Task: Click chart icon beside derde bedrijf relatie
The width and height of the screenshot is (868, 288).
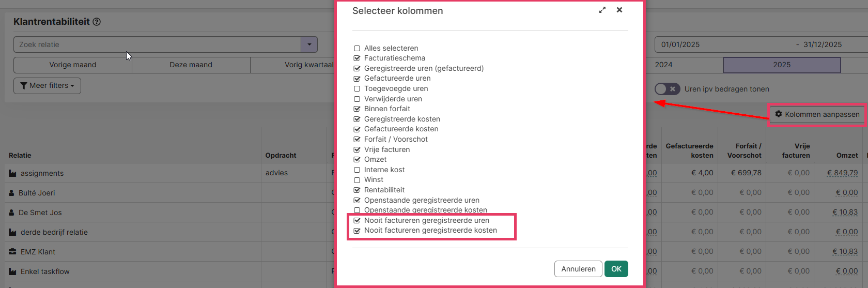Action: coord(12,232)
